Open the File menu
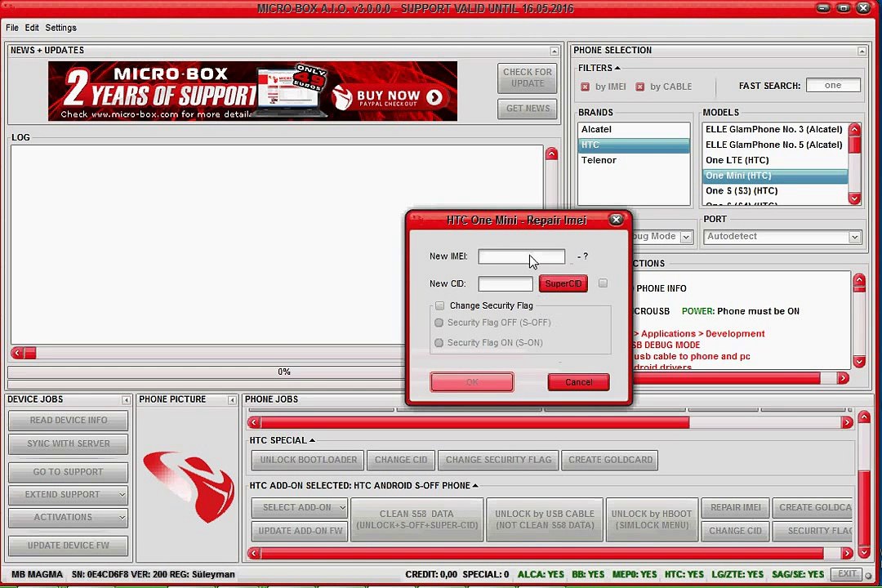This screenshot has width=882, height=588. pyautogui.click(x=11, y=28)
